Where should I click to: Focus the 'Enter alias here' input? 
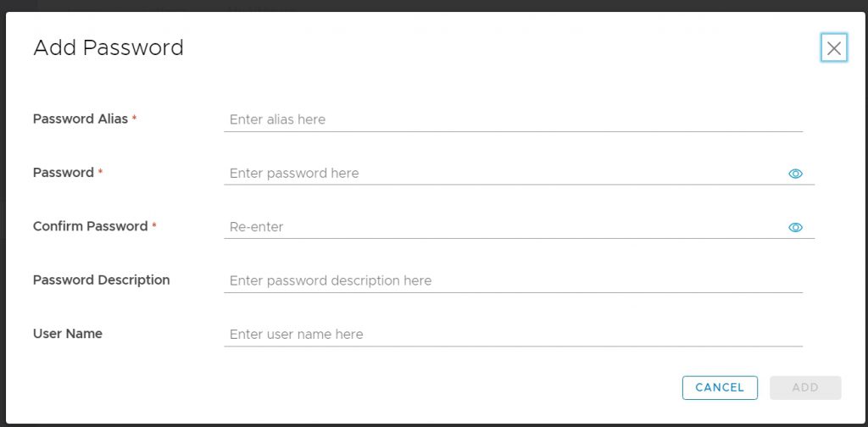[x=513, y=119]
